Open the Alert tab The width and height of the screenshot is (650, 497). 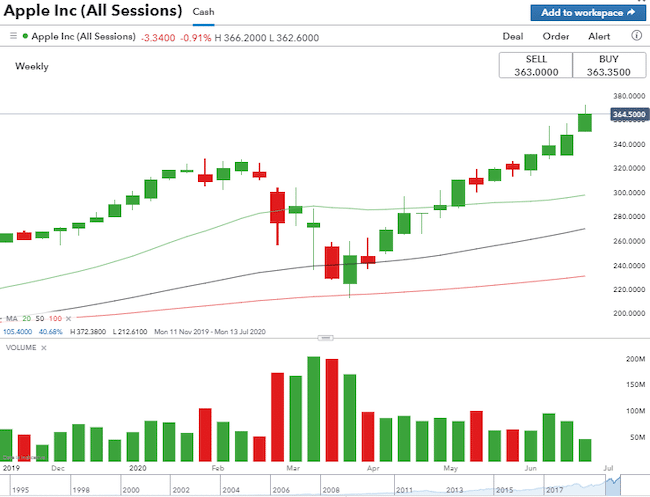[599, 36]
